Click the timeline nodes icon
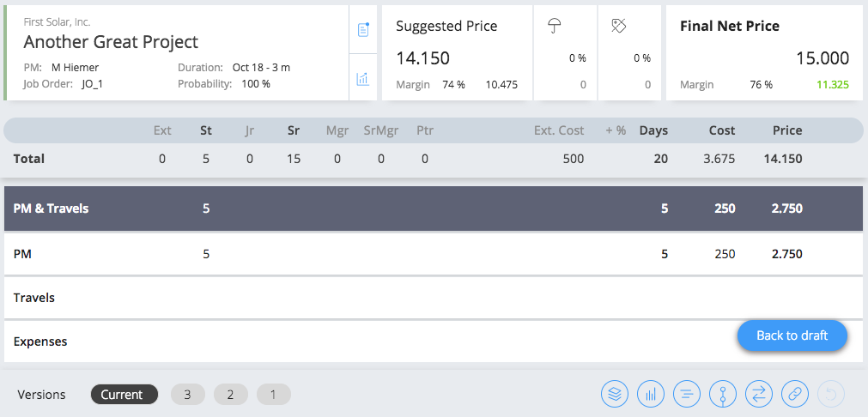868x417 pixels. tap(722, 395)
